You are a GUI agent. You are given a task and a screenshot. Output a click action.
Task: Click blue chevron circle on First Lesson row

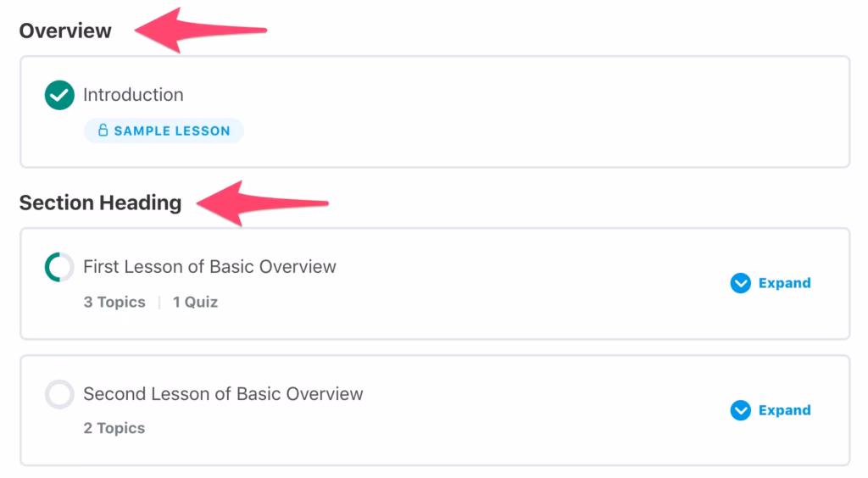(741, 283)
